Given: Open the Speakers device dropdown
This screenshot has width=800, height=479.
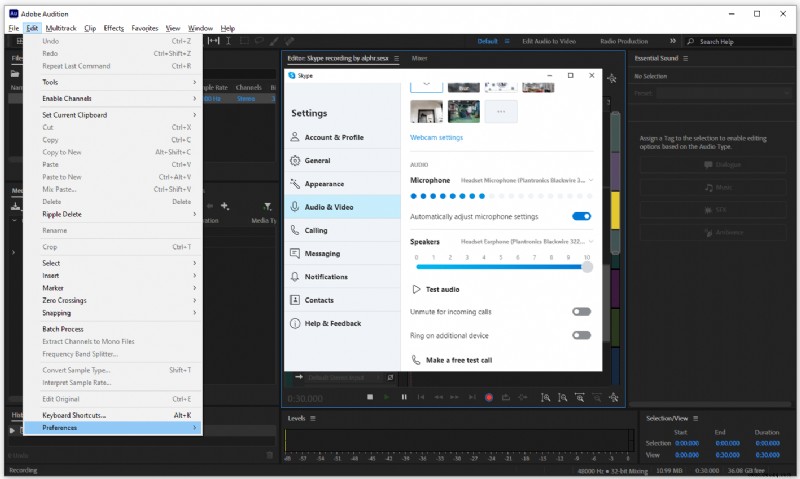Looking at the screenshot, I should (x=527, y=241).
